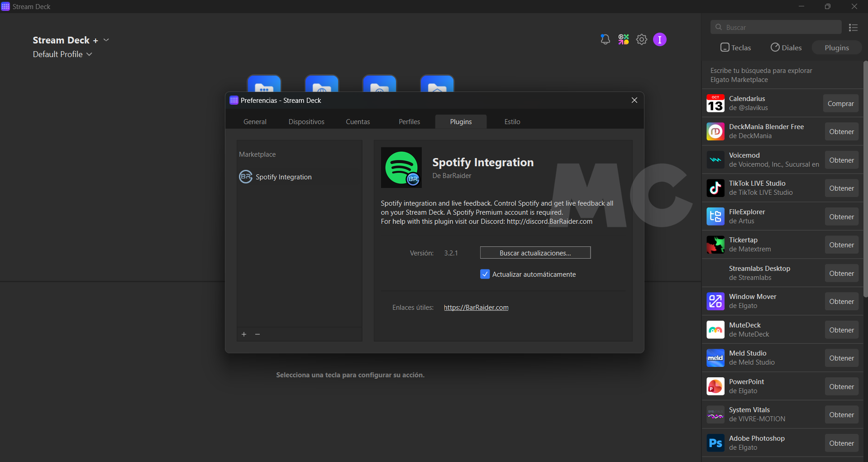Open the https://BarRaider.com link
This screenshot has height=462, width=868.
[x=476, y=308]
